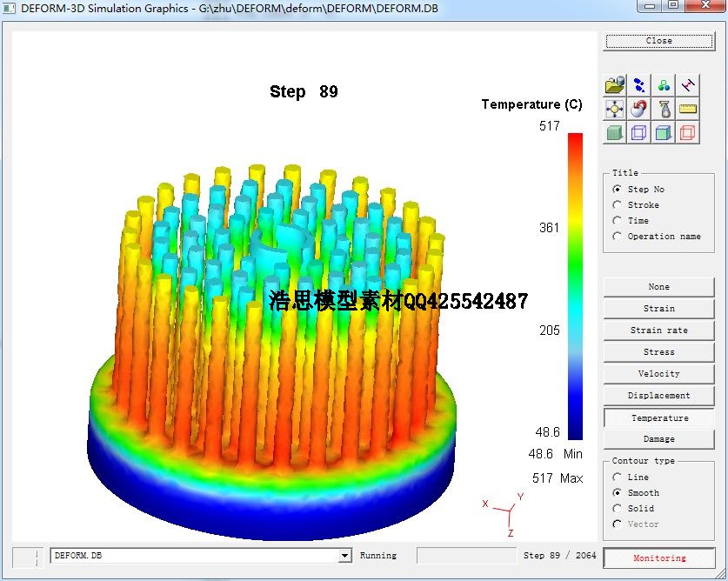Click the red arrow rotate icon
The width and height of the screenshot is (728, 581).
click(639, 109)
